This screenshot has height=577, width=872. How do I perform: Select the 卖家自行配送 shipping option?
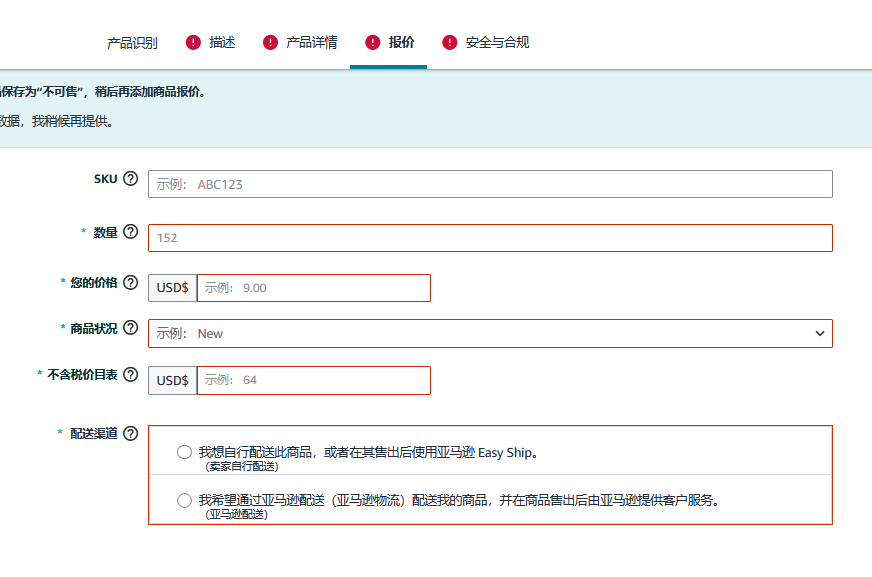184,451
